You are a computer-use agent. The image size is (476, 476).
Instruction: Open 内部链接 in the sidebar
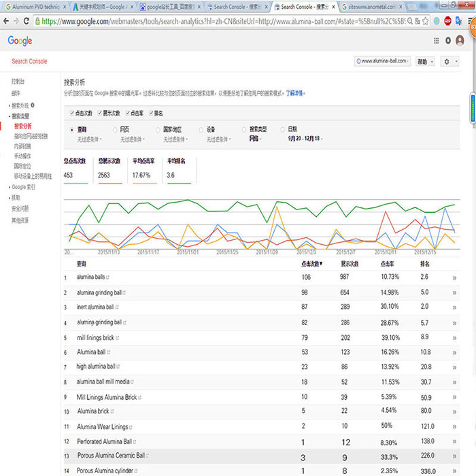[x=22, y=146]
